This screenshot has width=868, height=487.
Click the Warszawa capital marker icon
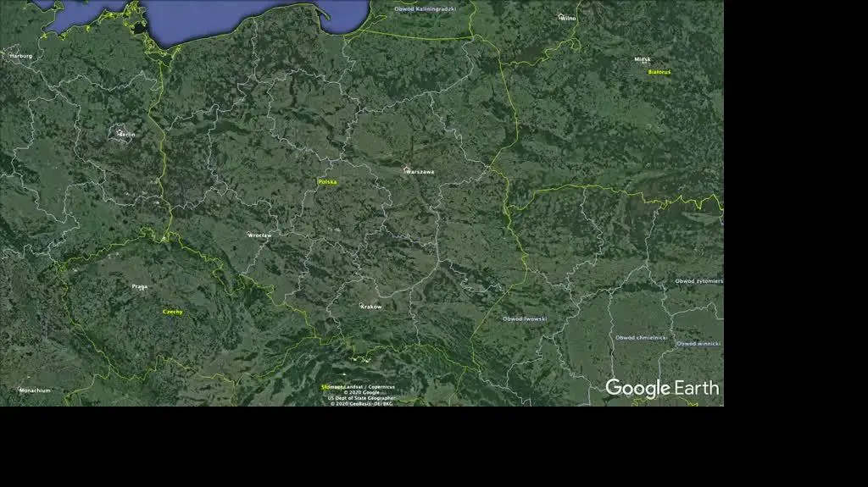[x=406, y=169]
